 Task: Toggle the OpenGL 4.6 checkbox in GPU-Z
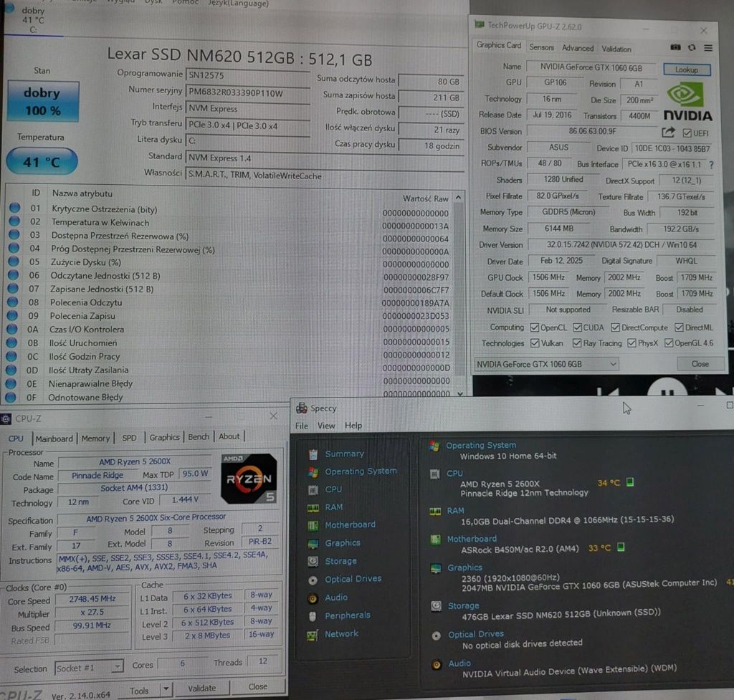pyautogui.click(x=669, y=343)
